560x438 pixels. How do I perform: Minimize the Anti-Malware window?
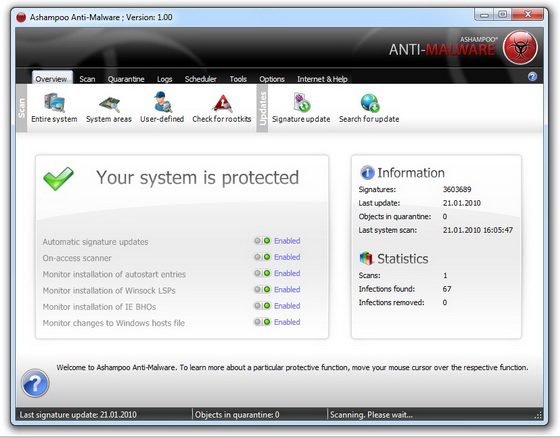[484, 15]
